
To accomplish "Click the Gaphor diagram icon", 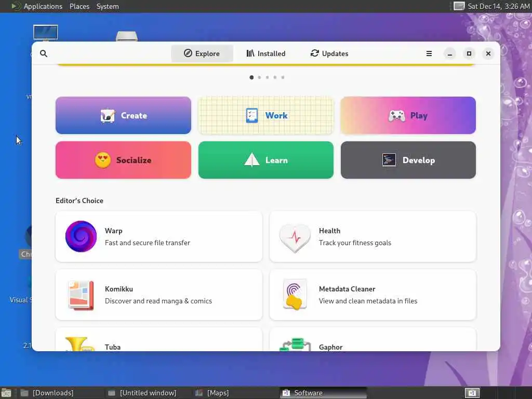I will [295, 344].
